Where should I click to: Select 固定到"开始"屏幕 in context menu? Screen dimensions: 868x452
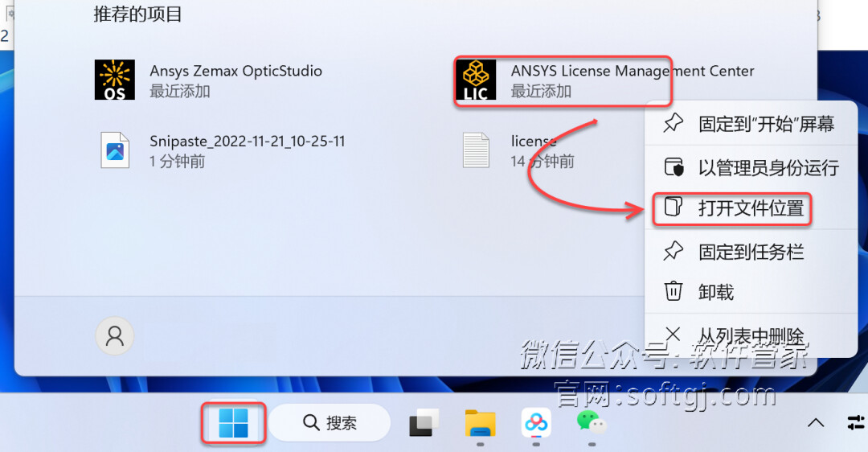point(751,124)
